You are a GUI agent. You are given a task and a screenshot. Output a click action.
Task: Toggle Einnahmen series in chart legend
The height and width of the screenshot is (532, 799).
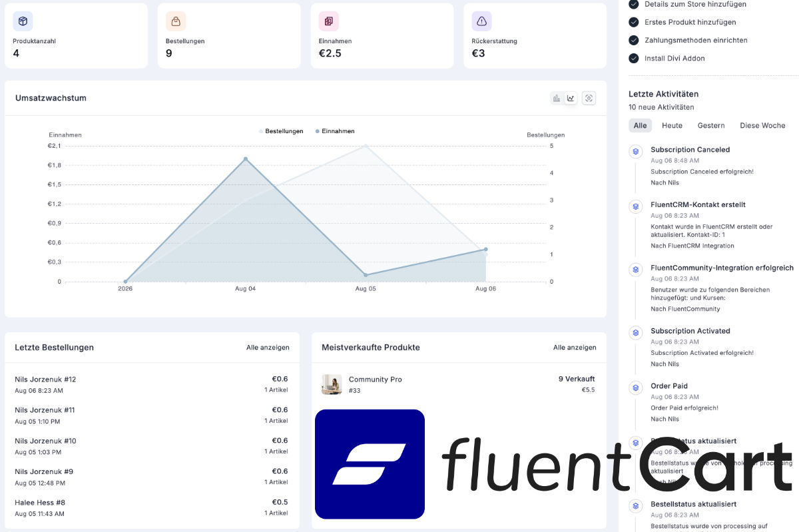335,131
